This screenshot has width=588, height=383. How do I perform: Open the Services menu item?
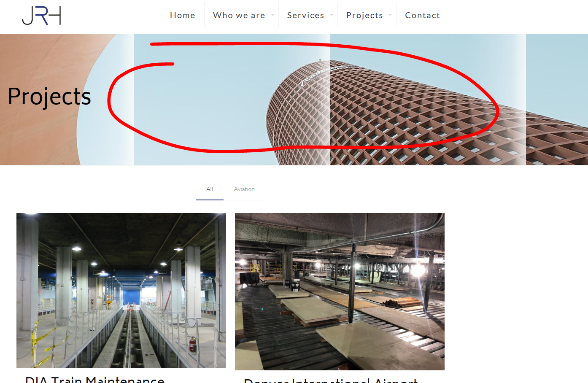pyautogui.click(x=305, y=15)
